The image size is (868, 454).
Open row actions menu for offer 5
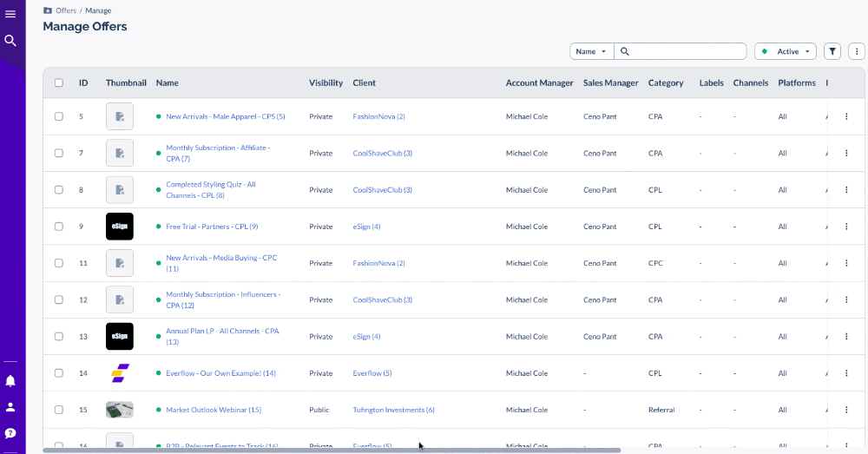[846, 116]
